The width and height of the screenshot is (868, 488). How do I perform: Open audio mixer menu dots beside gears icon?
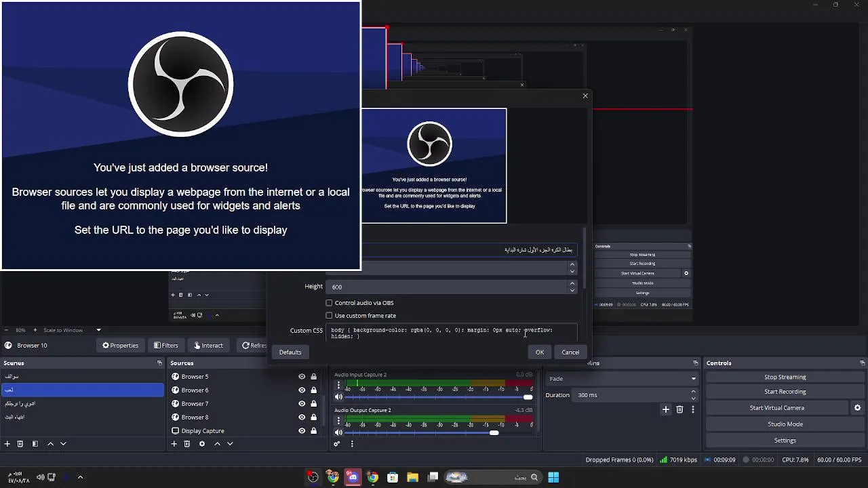point(352,444)
